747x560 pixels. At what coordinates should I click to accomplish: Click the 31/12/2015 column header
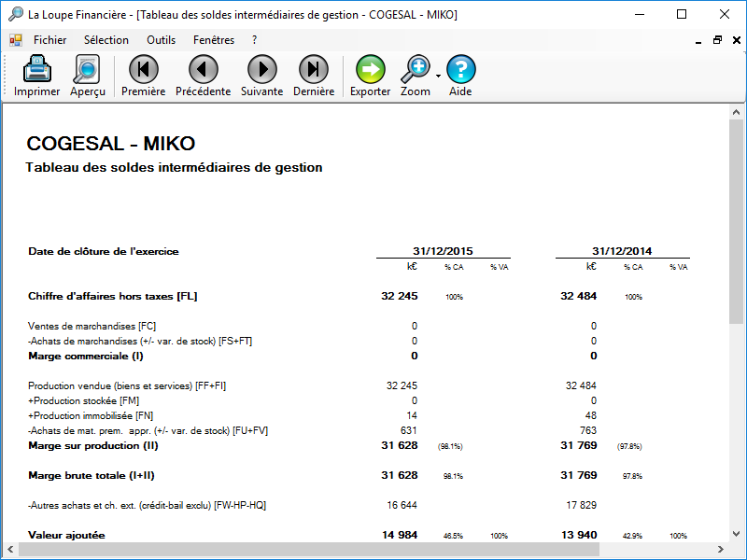[x=443, y=251]
